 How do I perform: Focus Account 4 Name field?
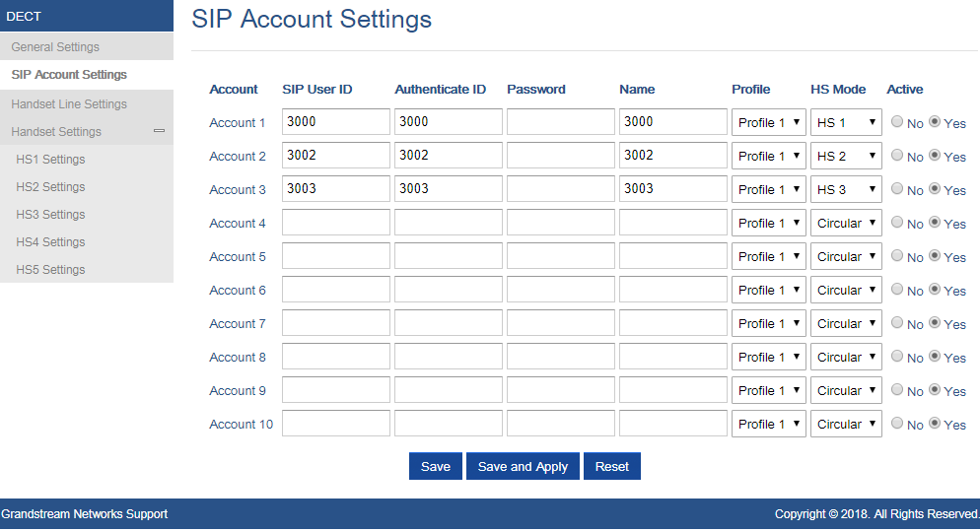point(673,223)
